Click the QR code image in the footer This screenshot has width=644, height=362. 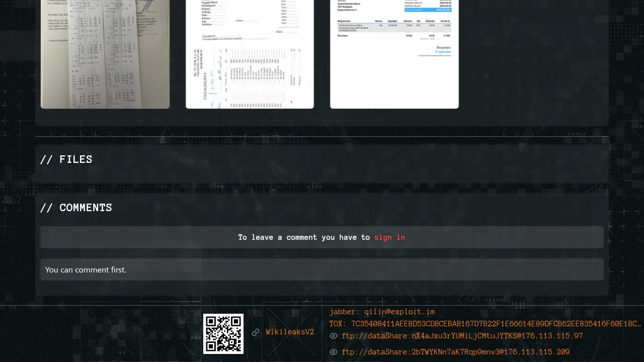click(x=223, y=334)
